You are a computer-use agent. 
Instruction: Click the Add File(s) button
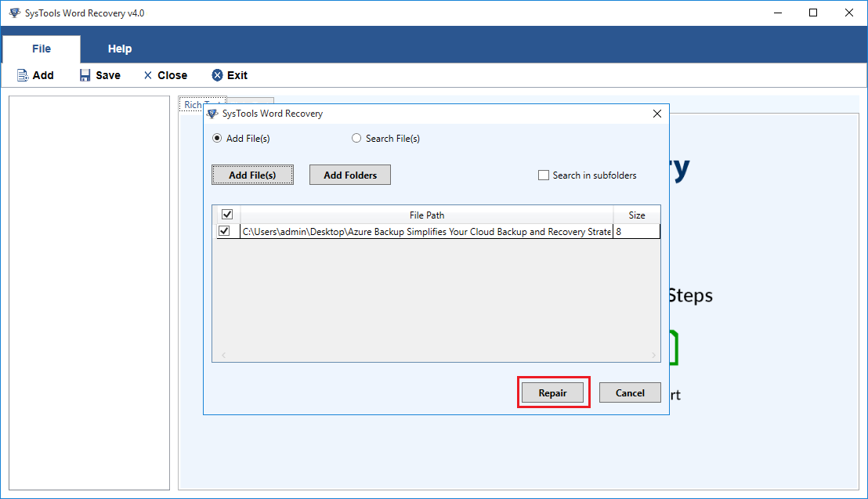[x=252, y=175]
